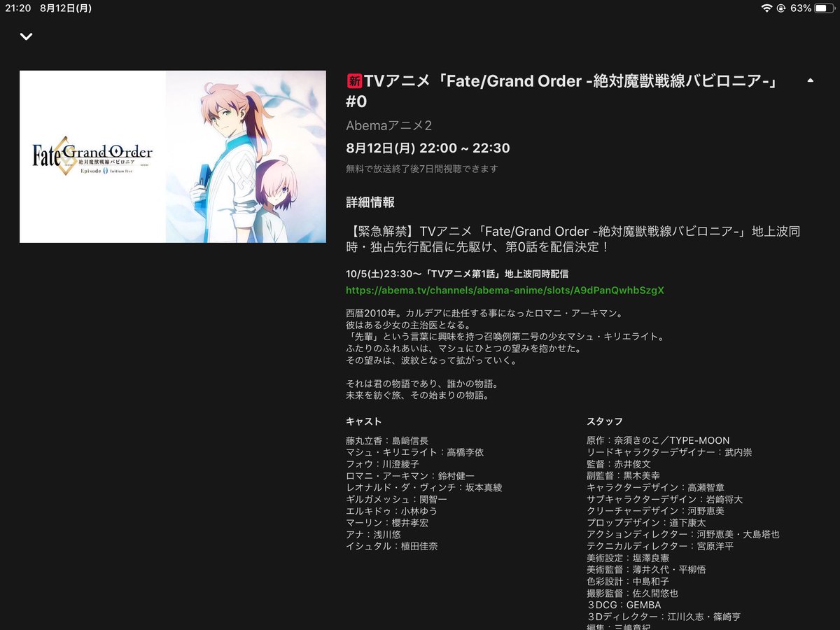Screen dimensions: 840x630
Task: Collapse details with the up triangle icon
Action: click(x=810, y=80)
